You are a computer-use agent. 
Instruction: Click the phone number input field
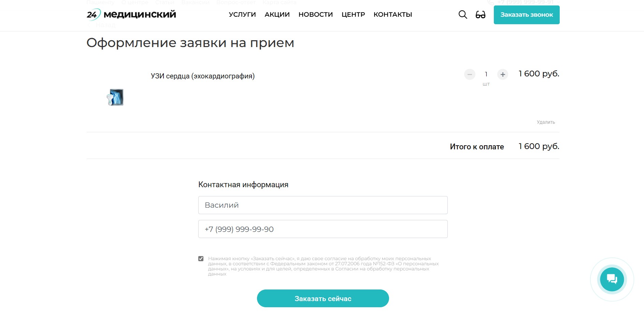[x=323, y=229]
